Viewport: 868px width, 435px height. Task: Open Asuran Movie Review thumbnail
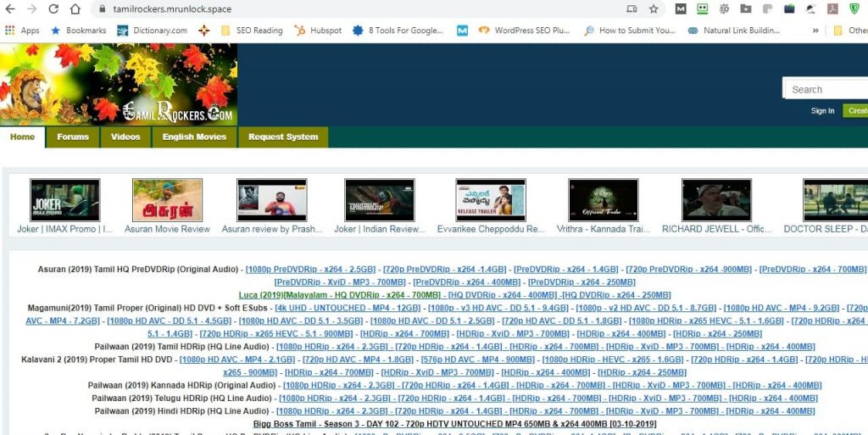click(167, 200)
